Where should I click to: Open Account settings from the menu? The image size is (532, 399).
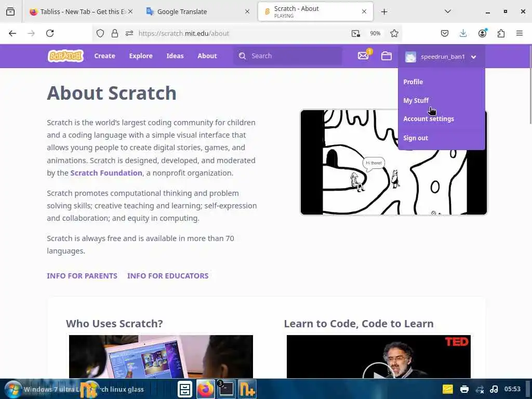[x=429, y=119]
